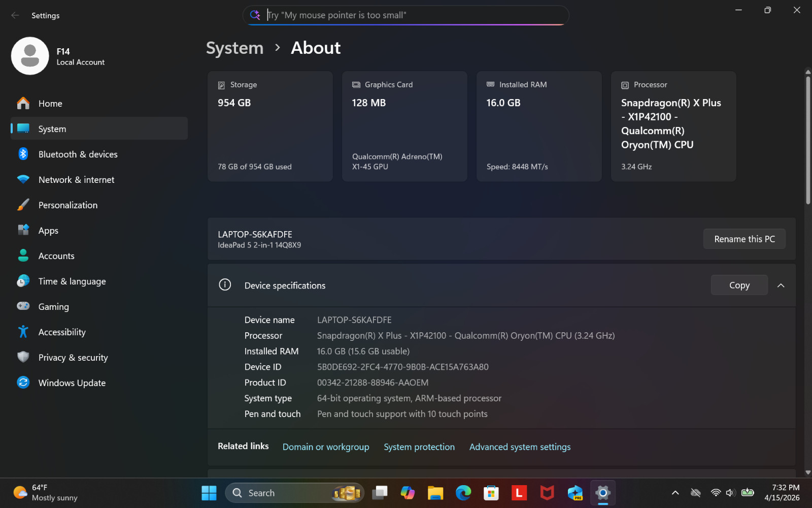Click the Time & language globe icon

(23, 281)
